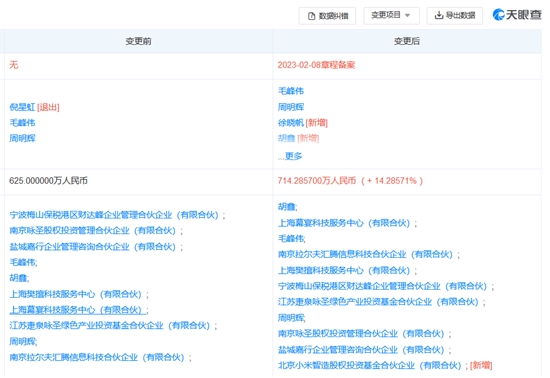550x378 pixels.
Task: Click the dropdown arrow beside 变更项目
Action: point(407,15)
